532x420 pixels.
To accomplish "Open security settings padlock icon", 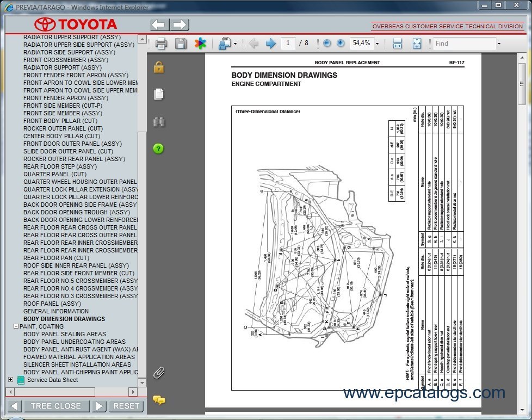I will (158, 67).
